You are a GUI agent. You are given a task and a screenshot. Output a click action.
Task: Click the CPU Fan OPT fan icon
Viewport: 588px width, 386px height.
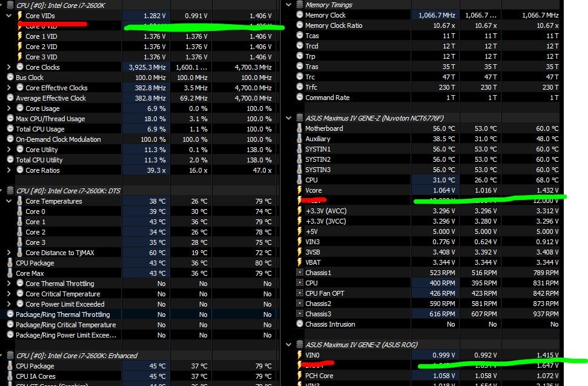point(300,293)
